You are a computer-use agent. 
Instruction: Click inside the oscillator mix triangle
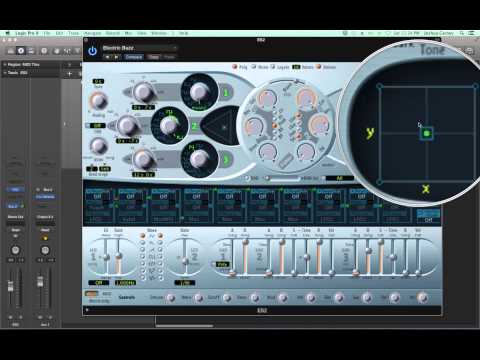coord(224,127)
